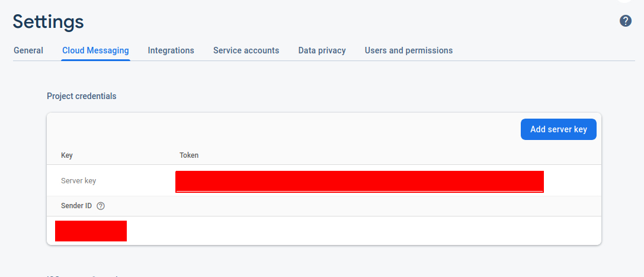
Task: Switch to the General tab
Action: pos(28,50)
